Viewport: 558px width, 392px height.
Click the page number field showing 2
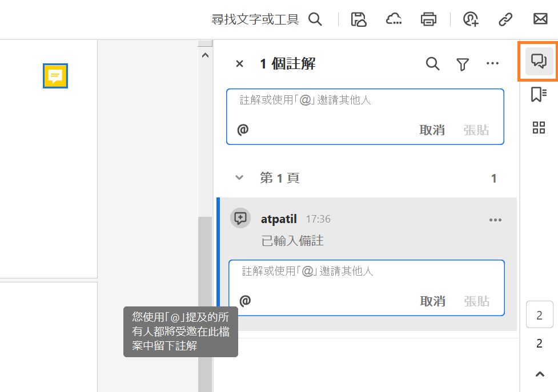tap(539, 314)
